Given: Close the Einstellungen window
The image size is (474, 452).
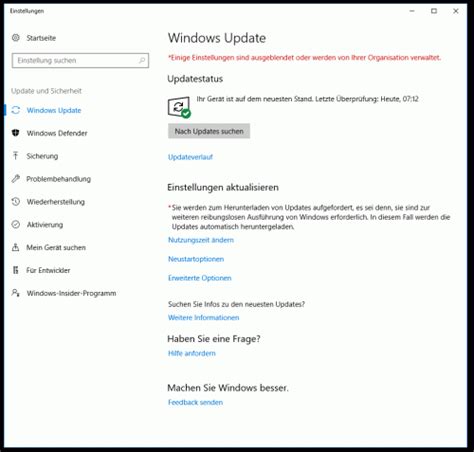Looking at the screenshot, I should tap(456, 11).
